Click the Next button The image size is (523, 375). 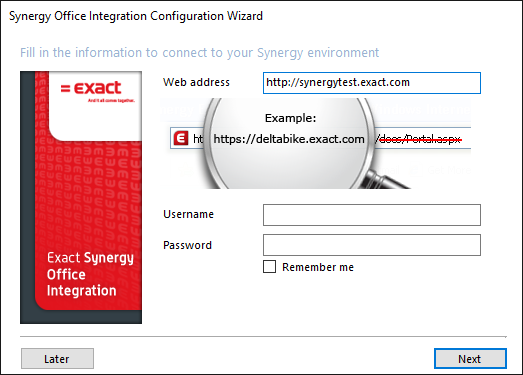470,359
